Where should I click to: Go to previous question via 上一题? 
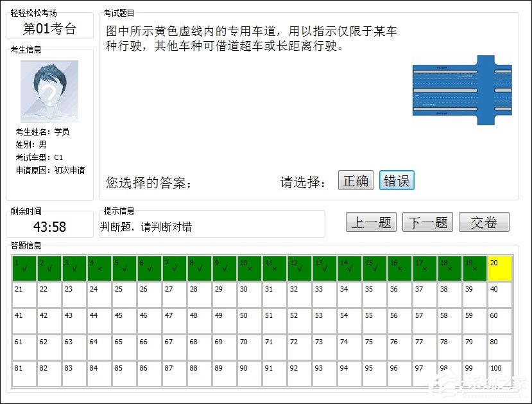371,222
